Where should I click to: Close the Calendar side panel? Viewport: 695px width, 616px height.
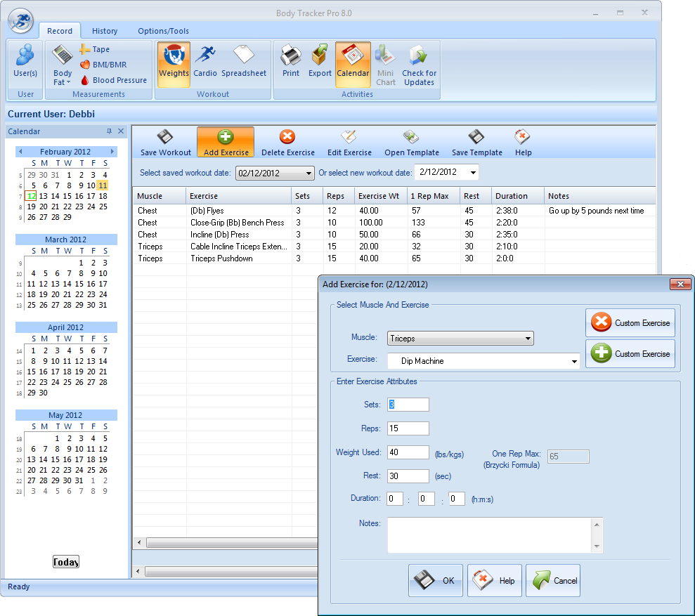tap(121, 131)
